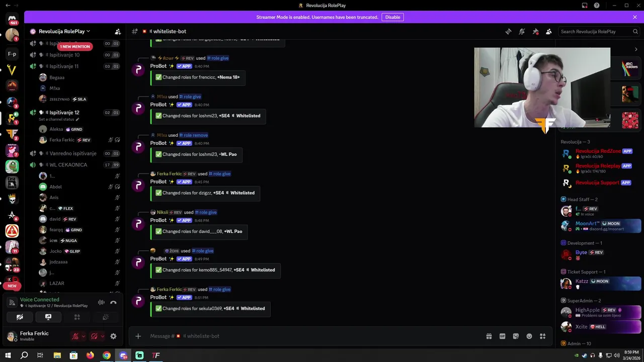Toggle the member list icon
644x362 pixels.
point(549,31)
